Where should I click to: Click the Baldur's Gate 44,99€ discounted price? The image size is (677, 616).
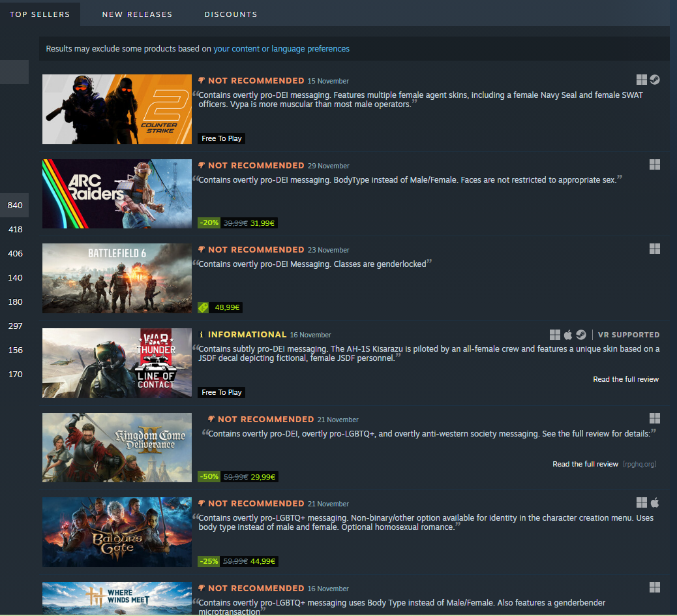click(x=262, y=561)
